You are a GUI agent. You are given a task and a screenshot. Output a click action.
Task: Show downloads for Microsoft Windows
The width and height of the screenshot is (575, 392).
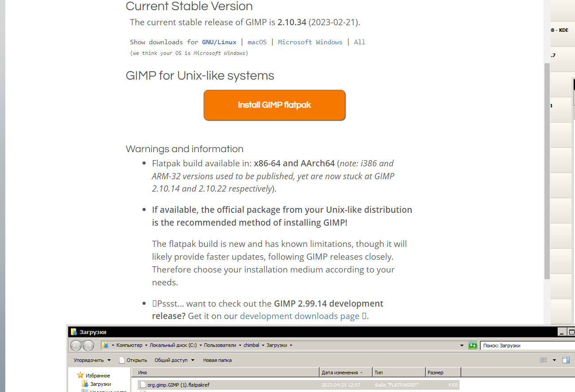310,42
